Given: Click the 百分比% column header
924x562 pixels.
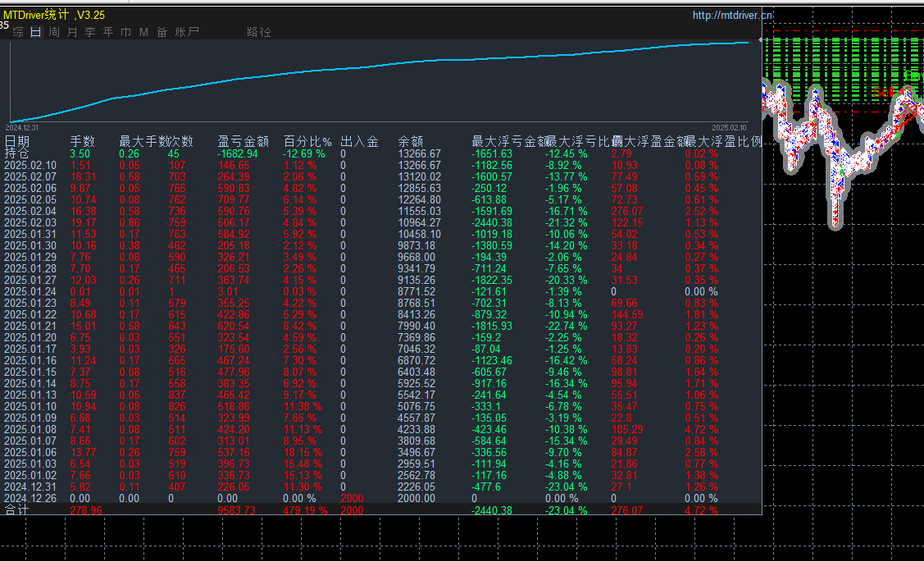Looking at the screenshot, I should click(307, 142).
